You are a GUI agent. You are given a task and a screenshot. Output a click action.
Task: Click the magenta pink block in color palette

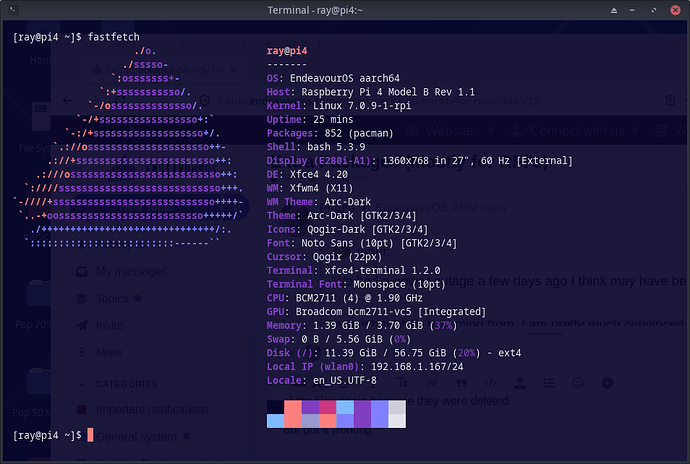pos(327,407)
